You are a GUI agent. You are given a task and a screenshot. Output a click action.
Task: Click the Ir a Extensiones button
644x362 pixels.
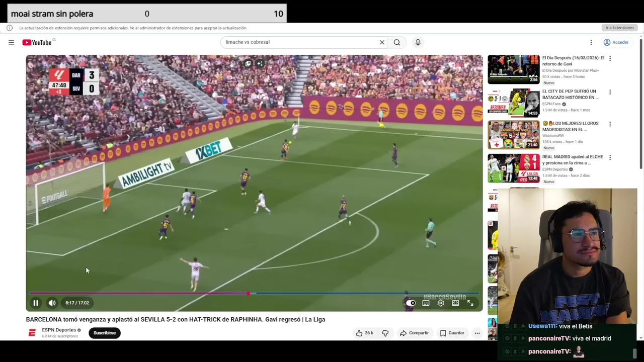619,28
